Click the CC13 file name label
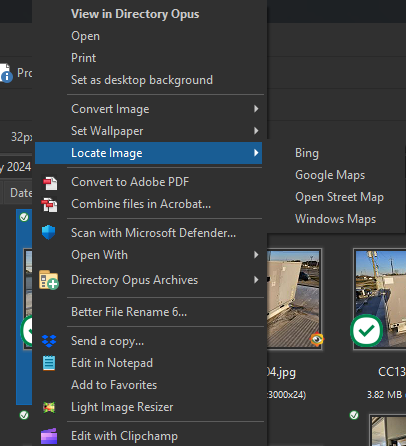406x446 pixels. tap(392, 372)
